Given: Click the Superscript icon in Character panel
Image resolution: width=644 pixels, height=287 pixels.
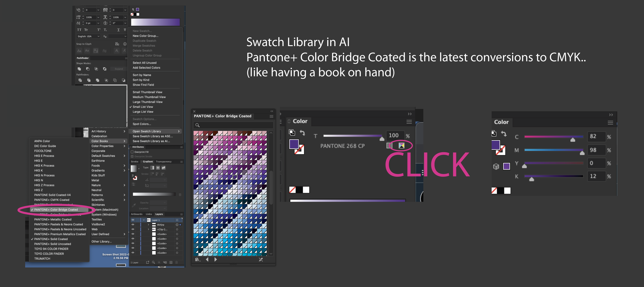Looking at the screenshot, I should [99, 30].
